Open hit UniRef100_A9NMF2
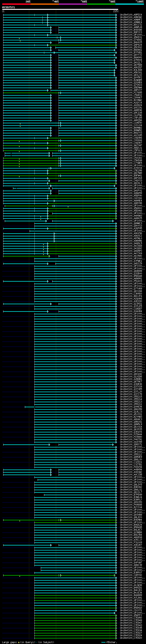The width and height of the screenshot is (146, 644). coord(131,20)
